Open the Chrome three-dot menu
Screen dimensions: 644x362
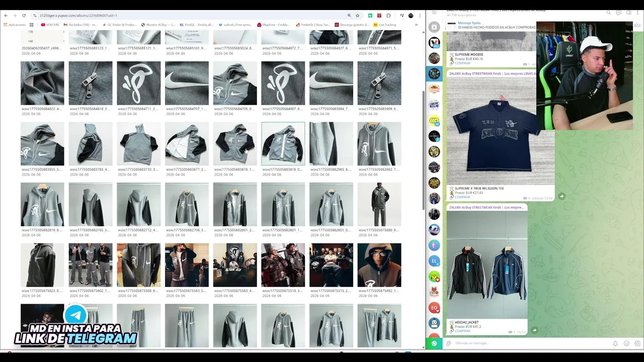(420, 16)
